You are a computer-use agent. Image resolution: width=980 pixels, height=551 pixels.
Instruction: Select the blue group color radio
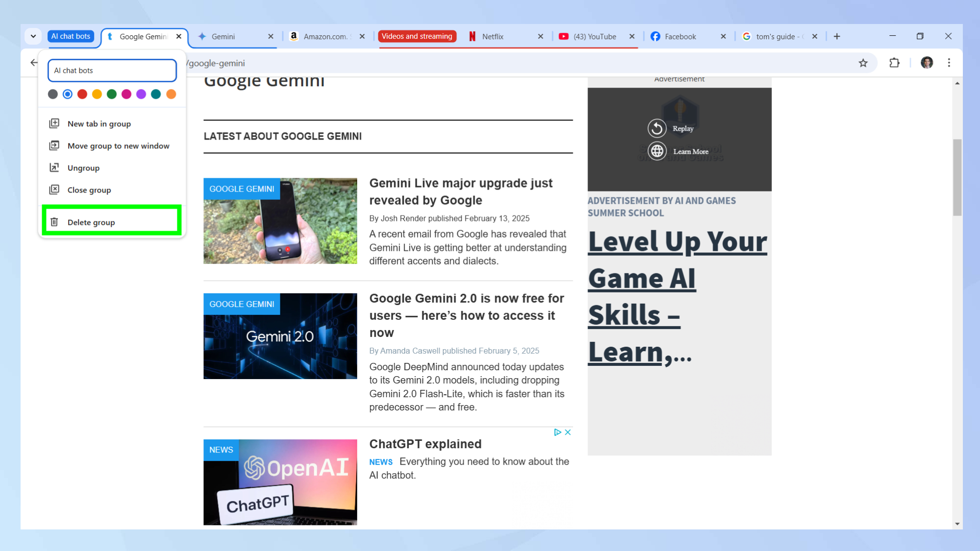(x=68, y=94)
